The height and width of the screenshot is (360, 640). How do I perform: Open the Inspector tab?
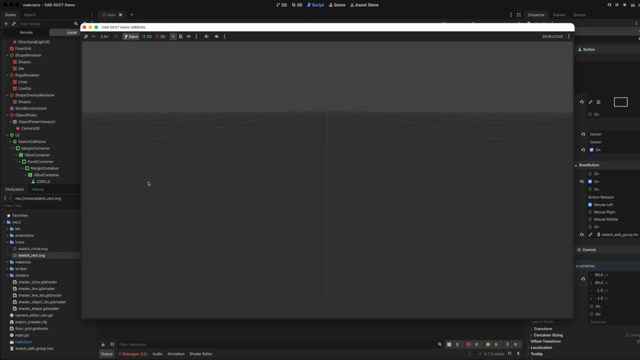(x=536, y=15)
